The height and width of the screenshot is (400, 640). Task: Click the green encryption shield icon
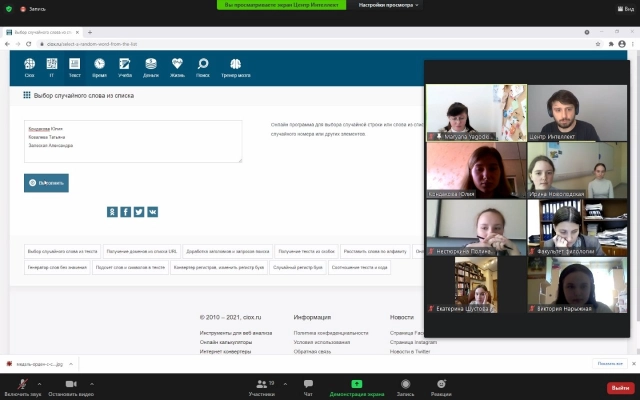(x=9, y=9)
